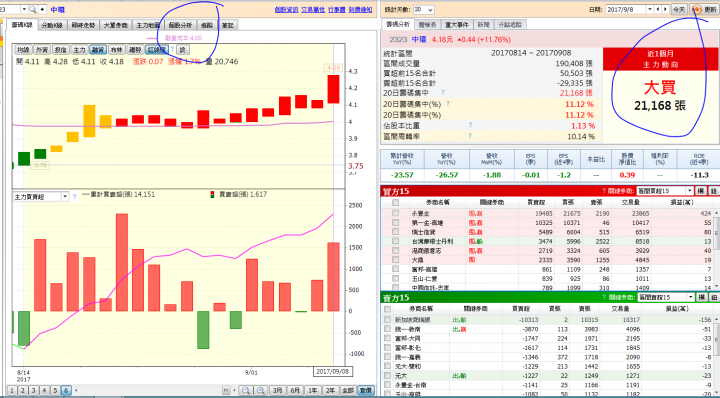Check the box for 新加坡商瑞銀 in 賣方15

coord(388,320)
